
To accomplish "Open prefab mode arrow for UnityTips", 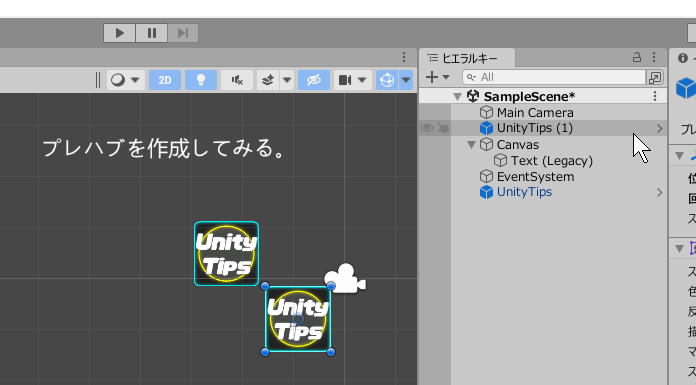I will coord(660,193).
